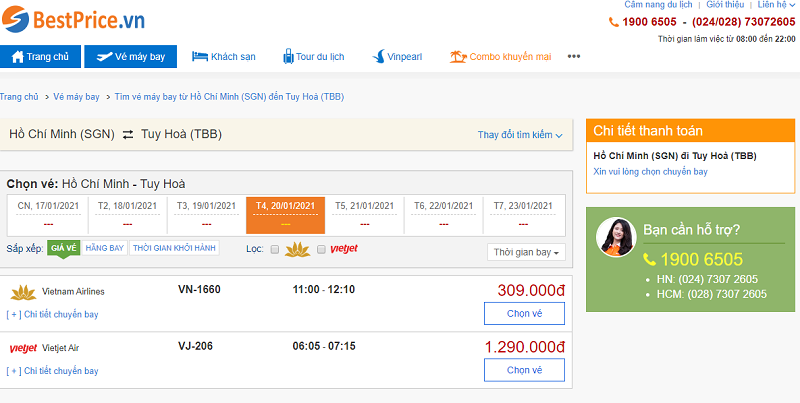Select date T2, 18/01/2021

(128, 215)
